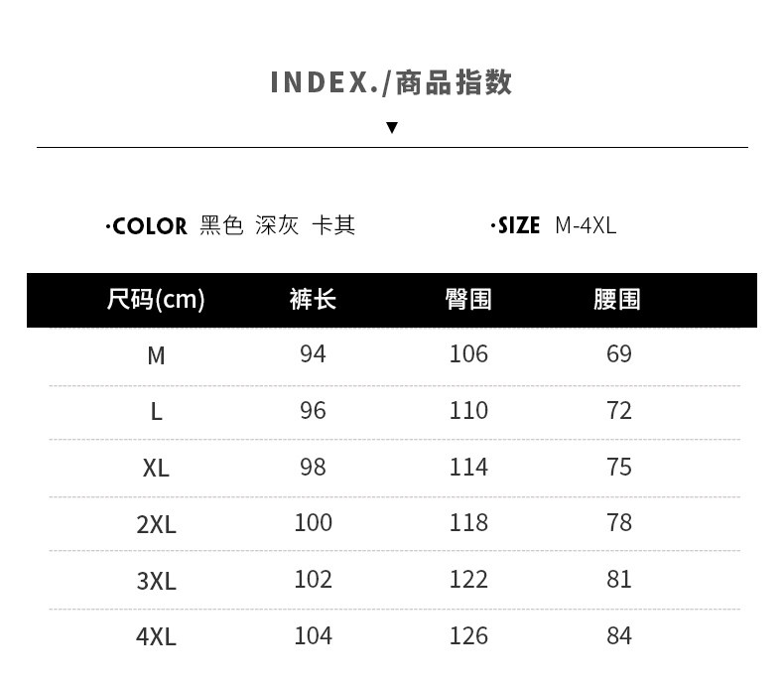Select the L size row label
Screen dimensions: 784x687
tap(156, 411)
